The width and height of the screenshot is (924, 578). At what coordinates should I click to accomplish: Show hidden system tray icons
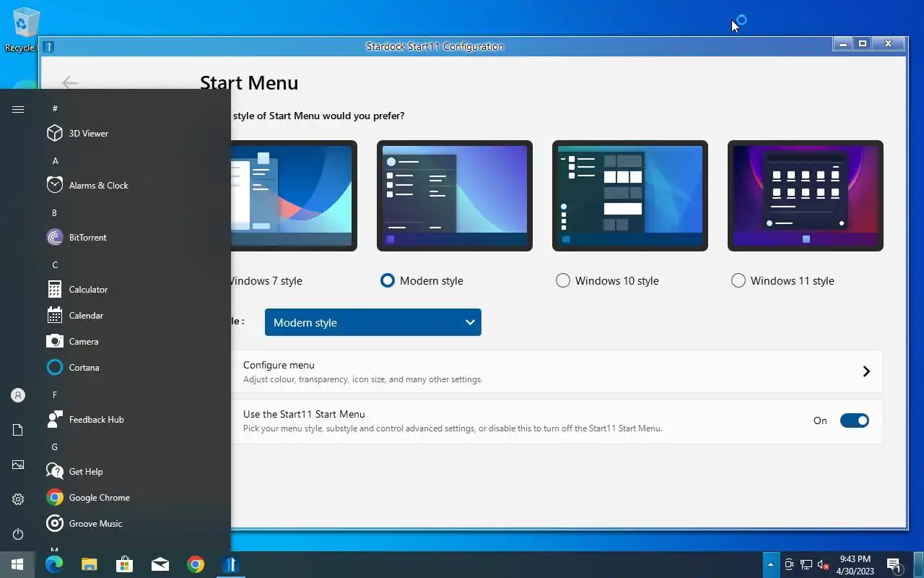point(770,564)
